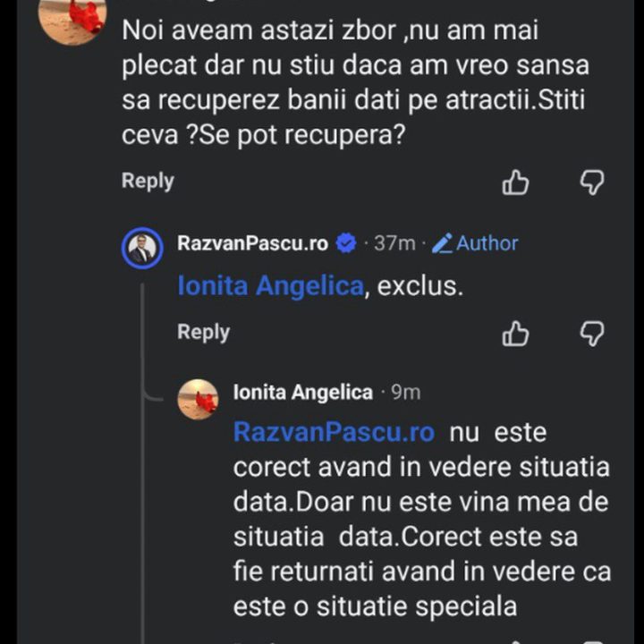
Task: Click the blue "Ionita Angelica" mention
Action: [x=270, y=287]
